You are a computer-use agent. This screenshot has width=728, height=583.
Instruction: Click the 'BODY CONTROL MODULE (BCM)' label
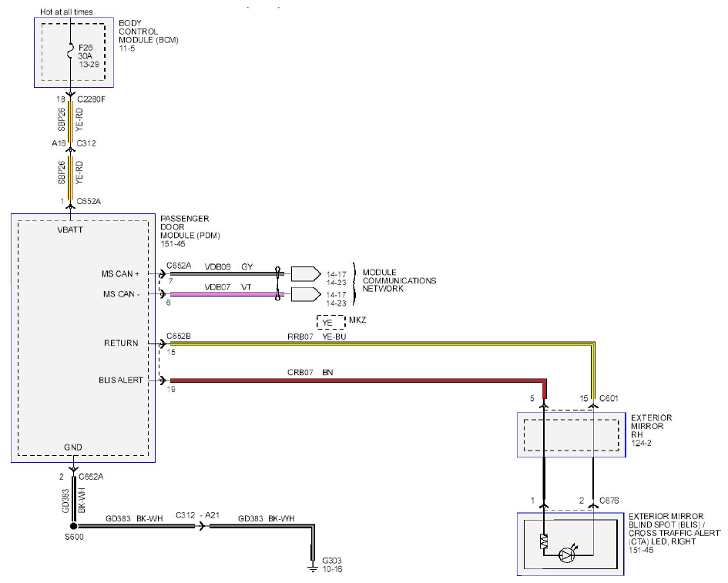[x=148, y=31]
